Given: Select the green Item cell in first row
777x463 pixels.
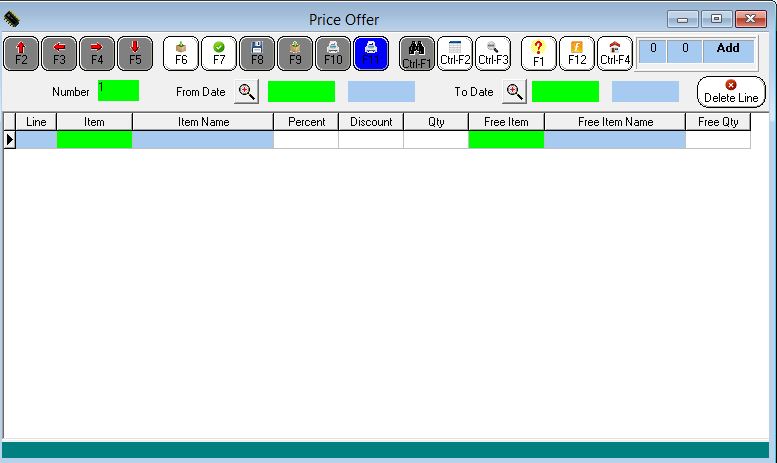Looking at the screenshot, I should click(x=94, y=140).
